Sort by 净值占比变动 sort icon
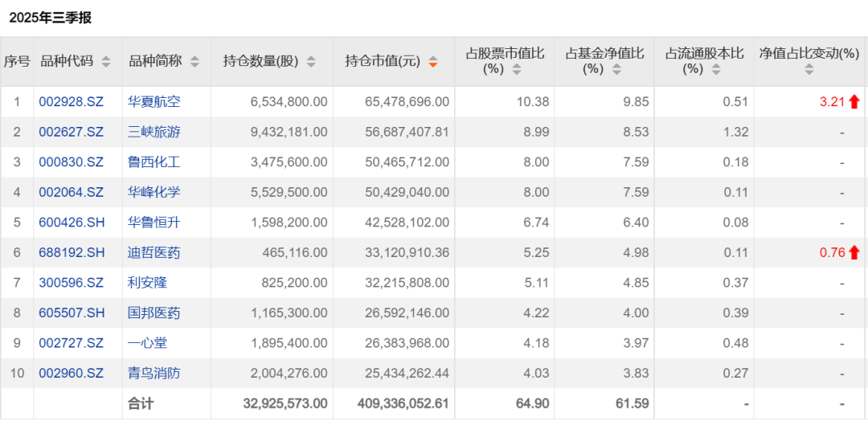This screenshot has height=421, width=868. pyautogui.click(x=809, y=70)
